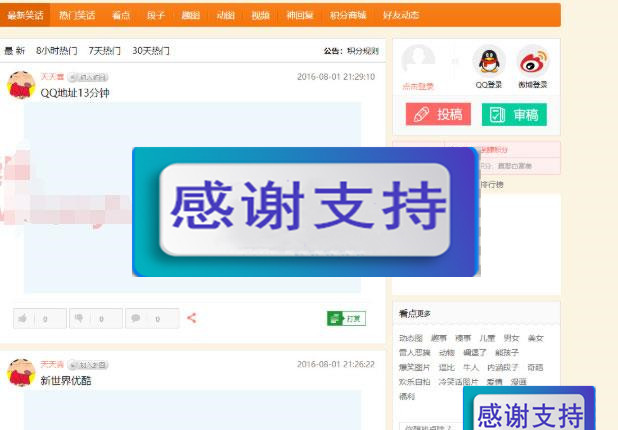Click the green 审稿 review button
Image resolution: width=618 pixels, height=430 pixels.
coord(514,114)
